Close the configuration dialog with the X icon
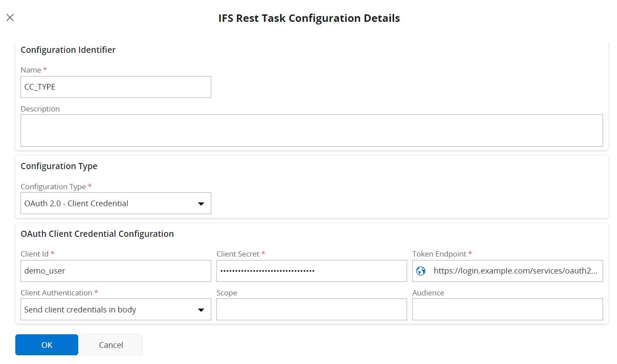This screenshot has height=364, width=617. click(10, 17)
